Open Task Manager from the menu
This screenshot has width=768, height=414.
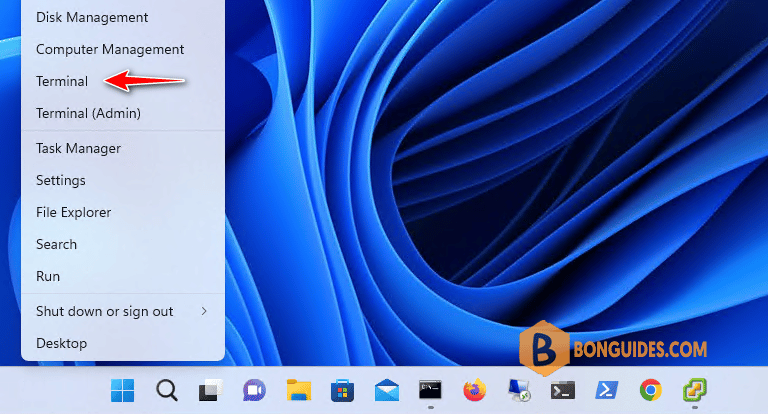(x=78, y=148)
